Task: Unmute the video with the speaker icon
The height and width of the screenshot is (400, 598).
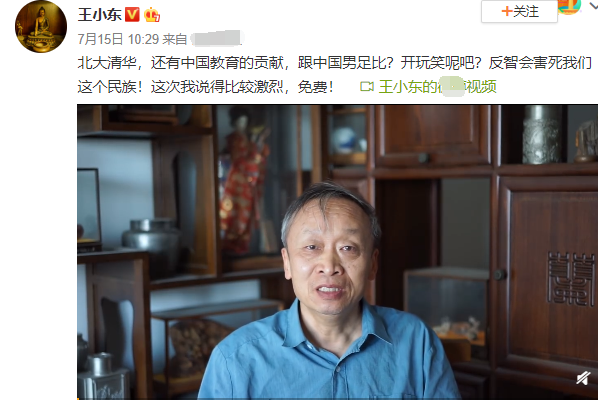Action: click(x=583, y=378)
